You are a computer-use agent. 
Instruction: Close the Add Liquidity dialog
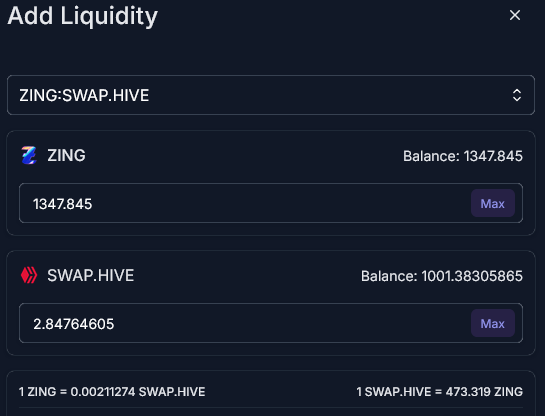[x=515, y=15]
